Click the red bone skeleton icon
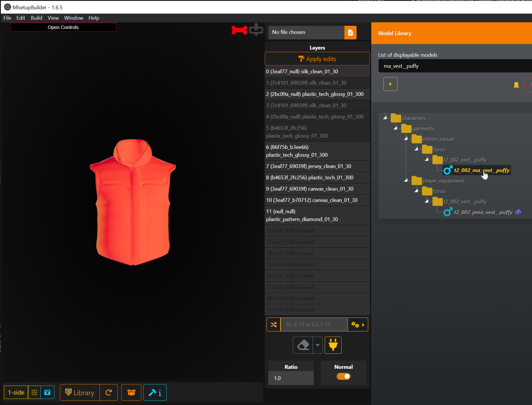Viewport: 532px width, 405px height. [239, 30]
